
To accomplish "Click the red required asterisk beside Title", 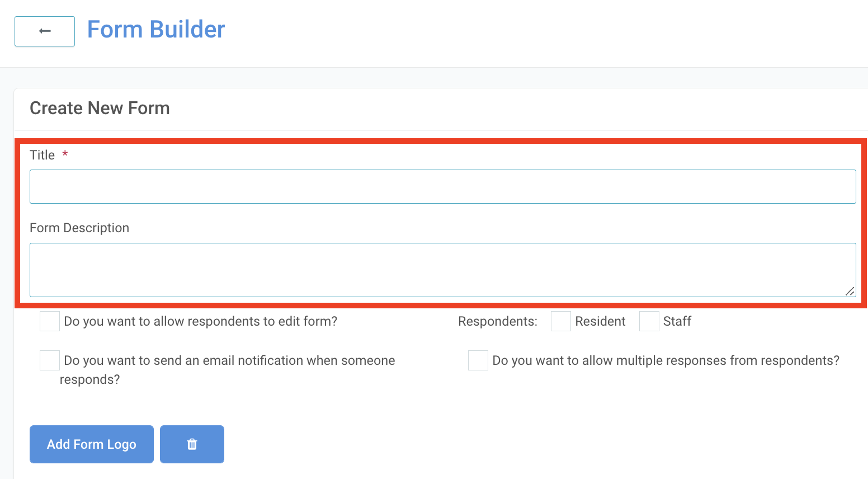I will pos(65,154).
